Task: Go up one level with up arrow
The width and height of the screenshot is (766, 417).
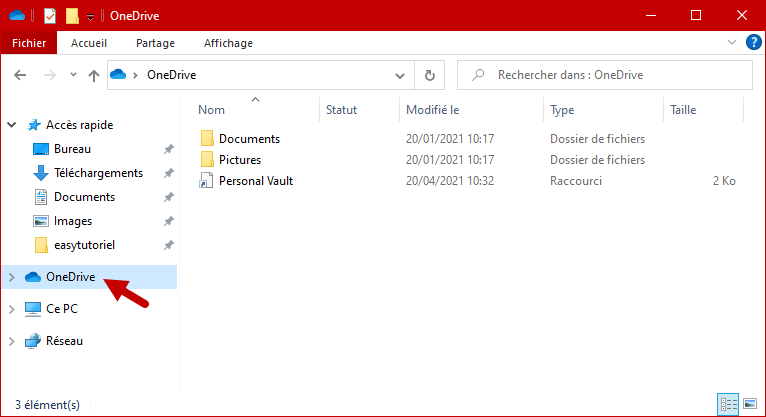Action: pos(94,75)
